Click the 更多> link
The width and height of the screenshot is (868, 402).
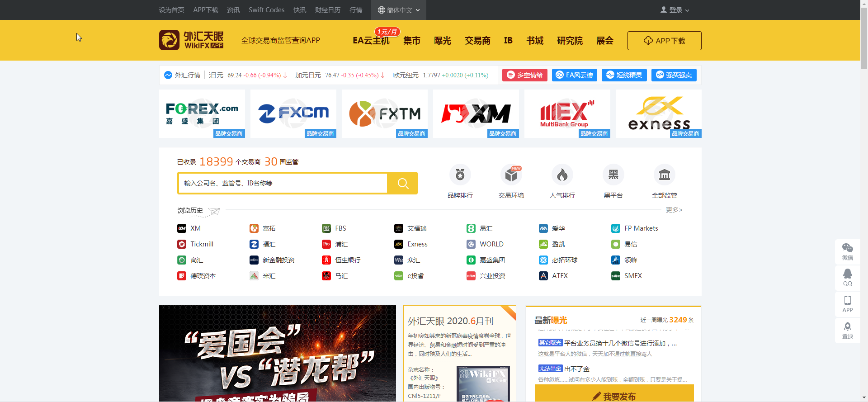674,210
